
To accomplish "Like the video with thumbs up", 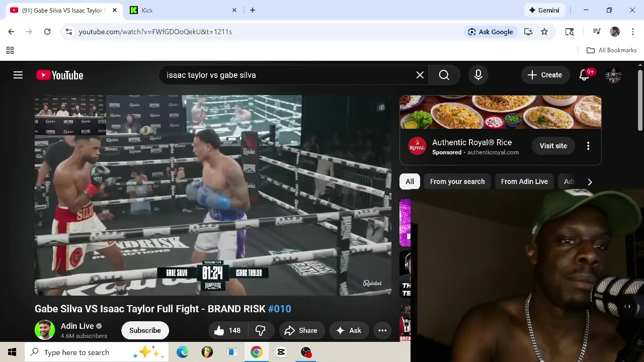I will pyautogui.click(x=227, y=330).
